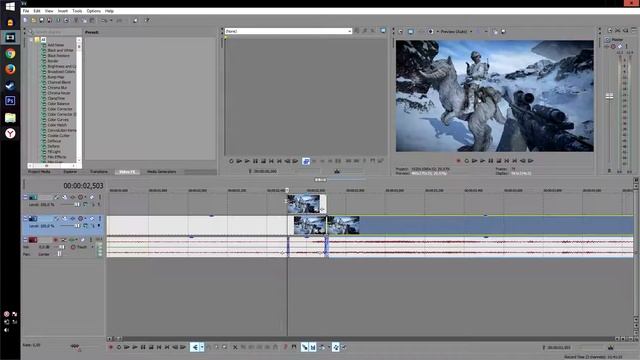Image resolution: width=640 pixels, height=360 pixels.
Task: Open Track FX on the first video track
Action: click(x=73, y=197)
